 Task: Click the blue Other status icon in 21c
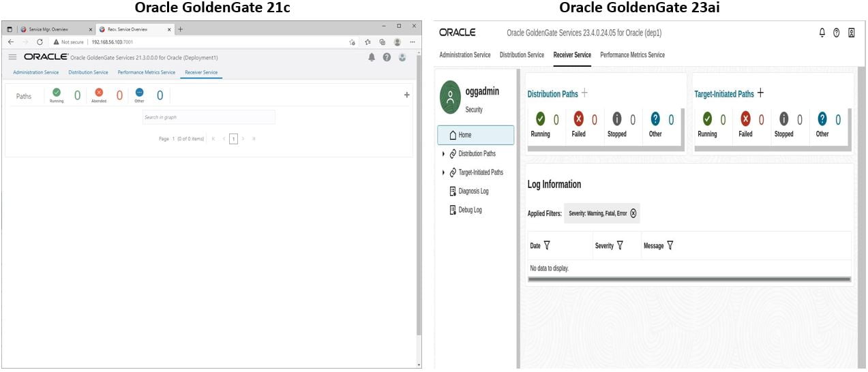pos(139,92)
